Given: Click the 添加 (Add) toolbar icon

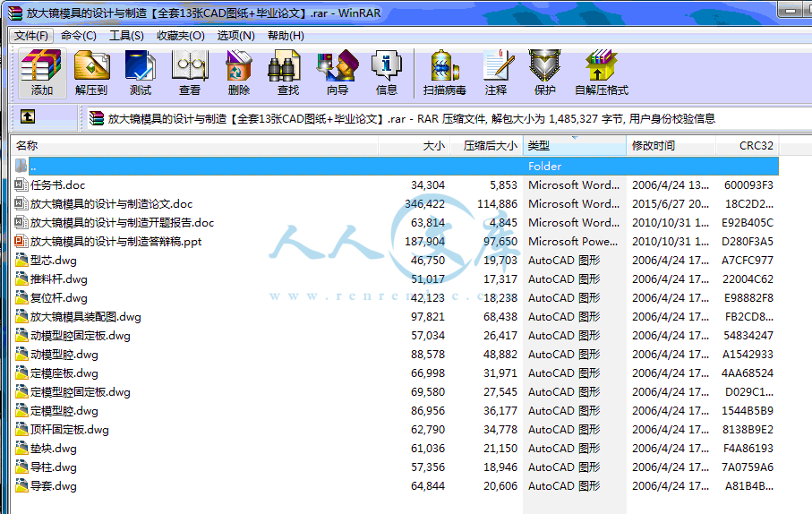Looking at the screenshot, I should pyautogui.click(x=42, y=73).
